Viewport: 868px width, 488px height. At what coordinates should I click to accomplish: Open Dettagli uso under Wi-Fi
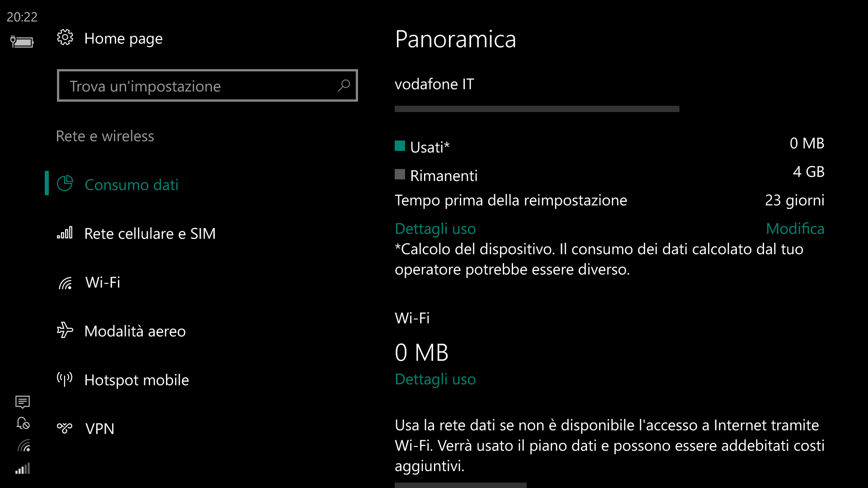pyautogui.click(x=435, y=379)
